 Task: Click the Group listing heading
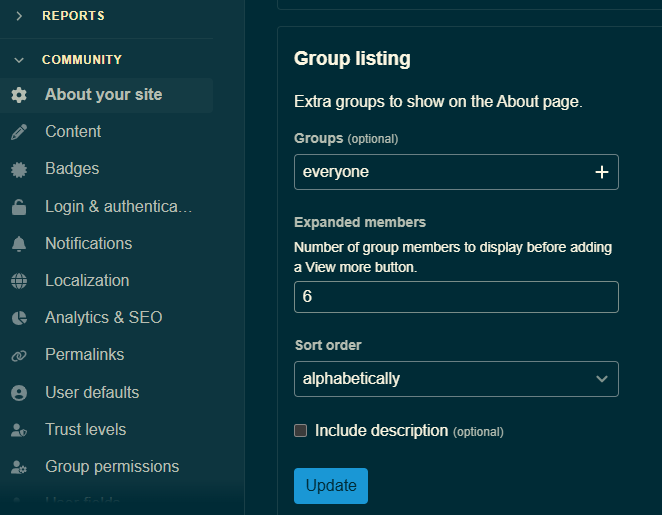pyautogui.click(x=352, y=59)
